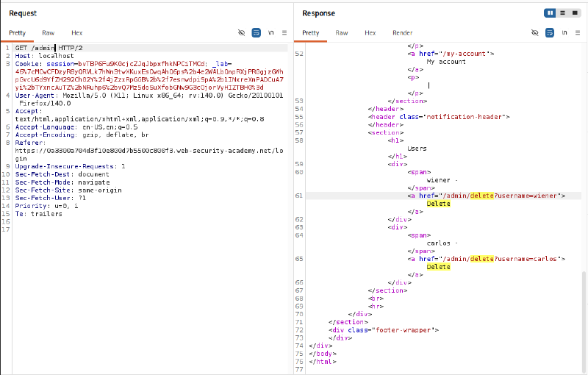Click the /my-account href in response
Viewport: 588px width, 375px height.
464,54
